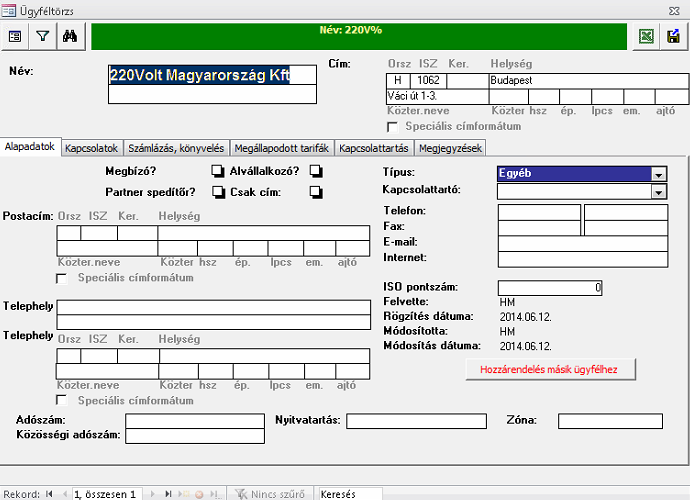This screenshot has height=500, width=690.
Task: Open search with the binoculars icon
Action: point(70,37)
